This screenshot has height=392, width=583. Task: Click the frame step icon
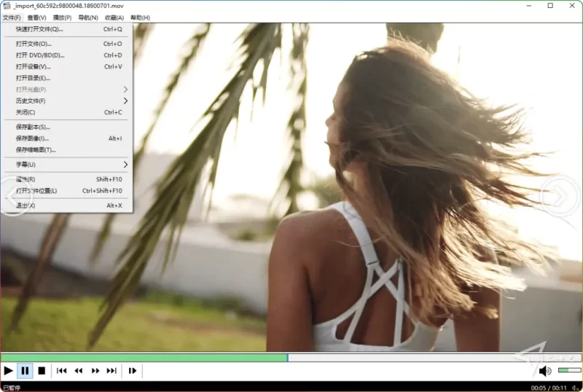point(133,371)
